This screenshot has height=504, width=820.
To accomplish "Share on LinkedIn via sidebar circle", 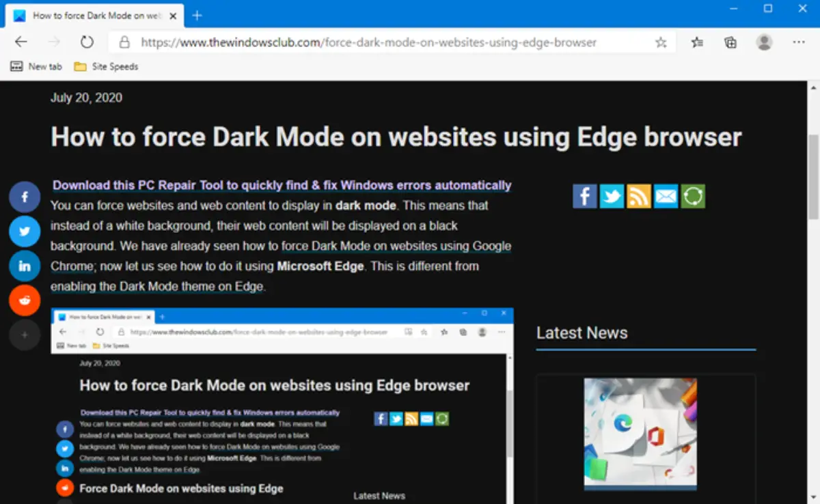I will 25,266.
